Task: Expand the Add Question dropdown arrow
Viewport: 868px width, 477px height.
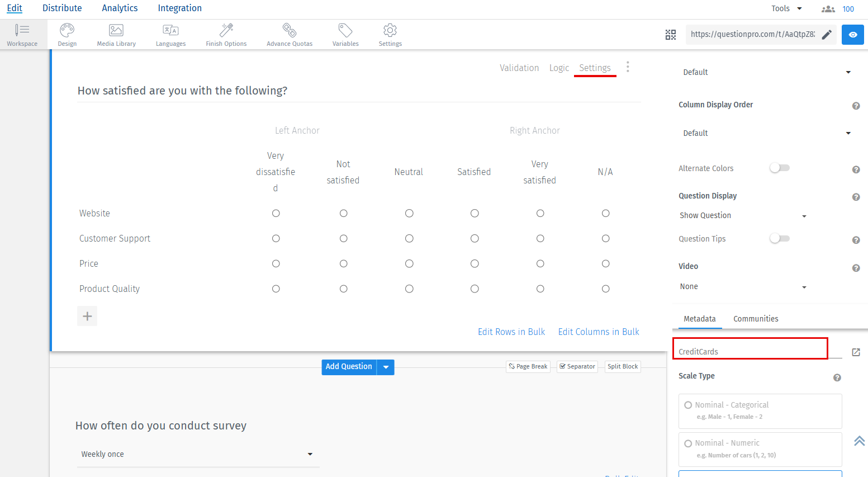Action: [386, 367]
